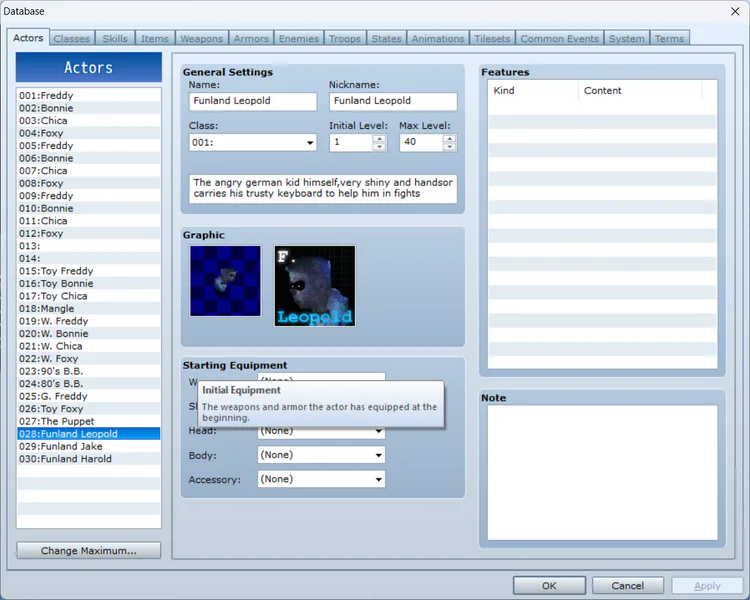This screenshot has width=750, height=600.
Task: Switch to the Enemies tab
Action: pyautogui.click(x=298, y=38)
